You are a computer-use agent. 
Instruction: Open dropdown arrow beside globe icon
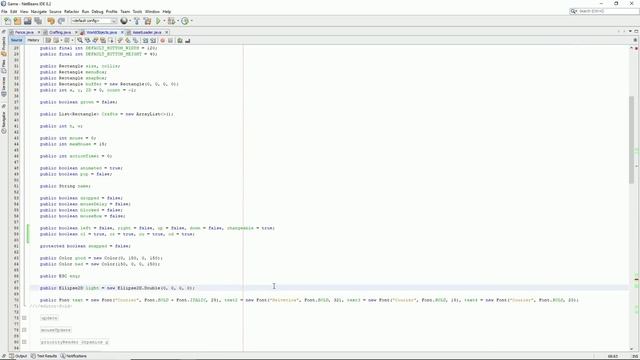(x=130, y=21)
